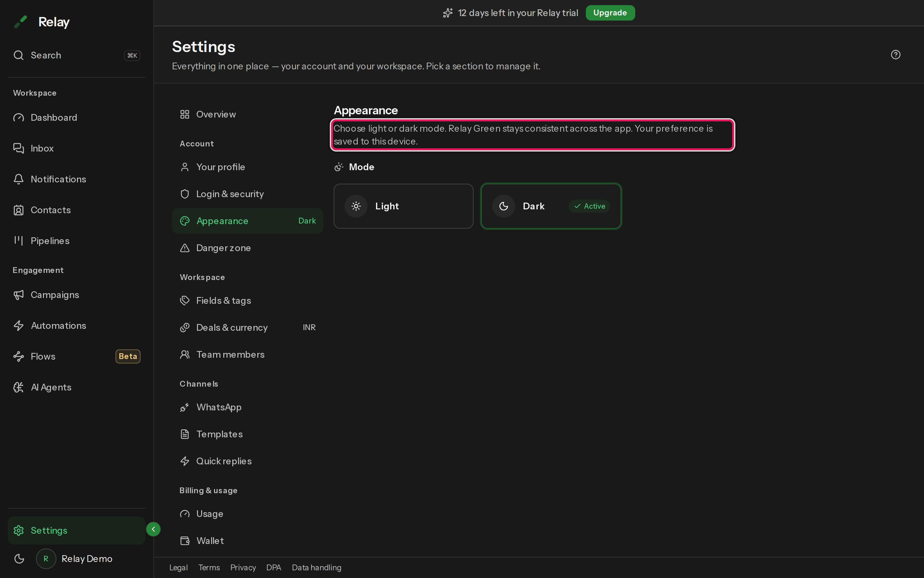Click the Pipelines bars icon
The image size is (924, 578).
[x=18, y=241]
